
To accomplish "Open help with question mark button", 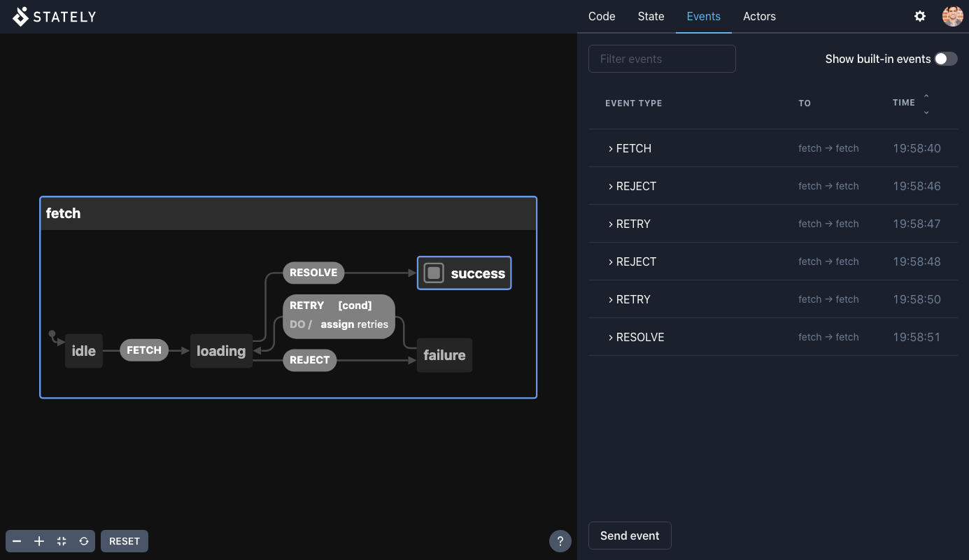I will [560, 541].
